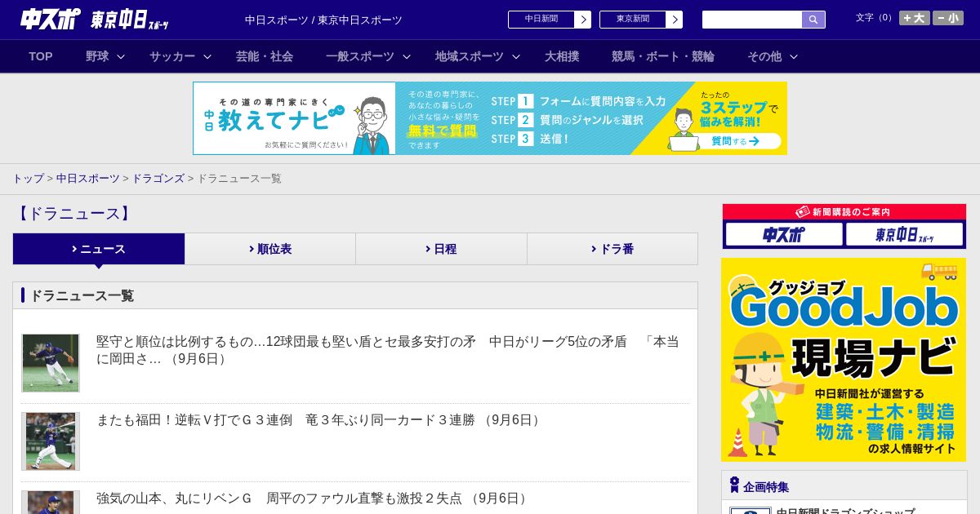Open the 中日新聞 link button
Viewport: 980px width, 514px height.
point(541,20)
